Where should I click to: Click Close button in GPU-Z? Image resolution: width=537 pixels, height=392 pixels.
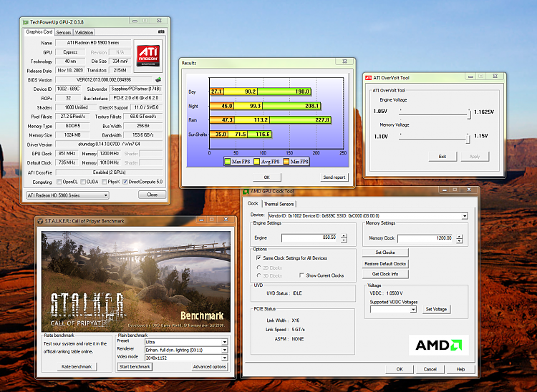pos(153,195)
